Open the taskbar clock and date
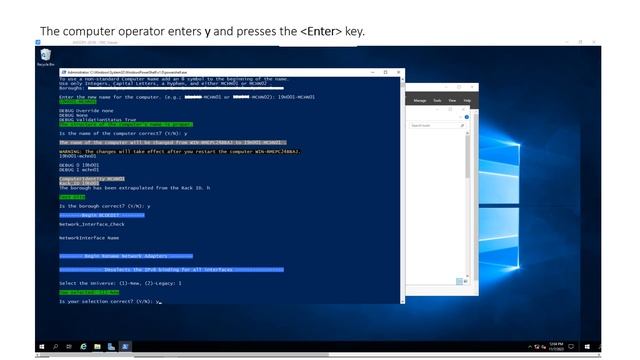640x360 pixels. tap(556, 347)
